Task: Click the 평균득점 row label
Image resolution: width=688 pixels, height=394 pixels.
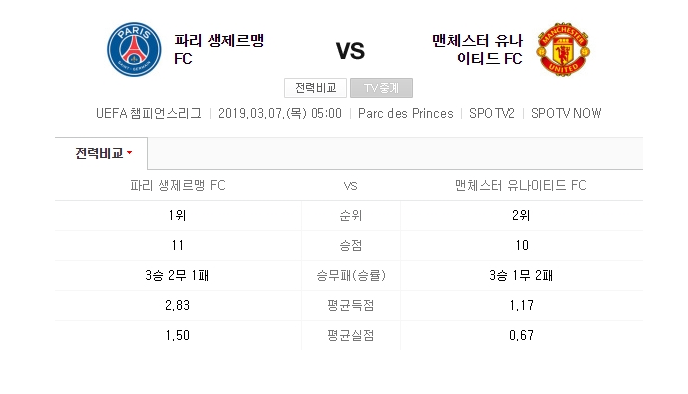Action: point(351,305)
